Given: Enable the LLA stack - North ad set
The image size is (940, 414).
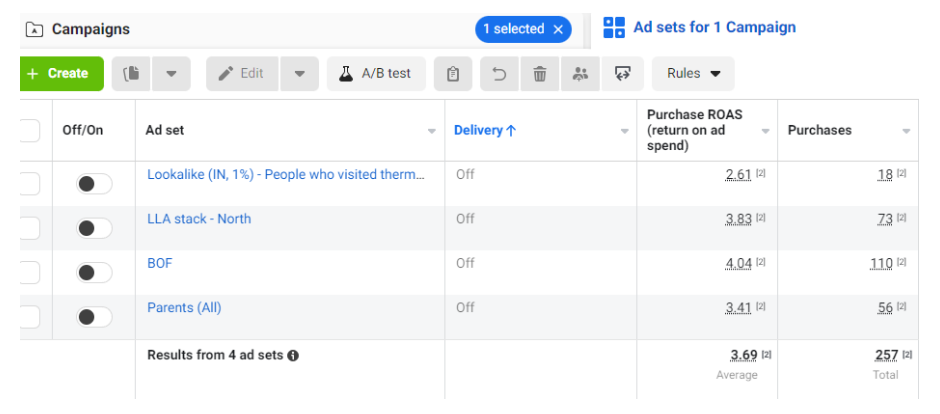Looking at the screenshot, I should click(94, 228).
